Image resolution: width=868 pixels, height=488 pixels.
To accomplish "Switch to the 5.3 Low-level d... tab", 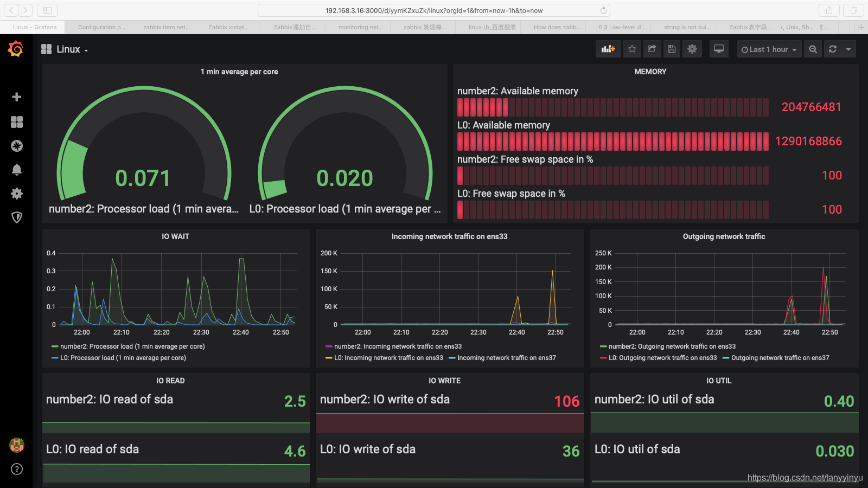I will click(x=618, y=27).
